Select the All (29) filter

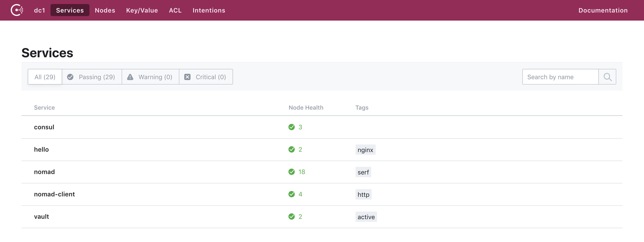tap(45, 77)
